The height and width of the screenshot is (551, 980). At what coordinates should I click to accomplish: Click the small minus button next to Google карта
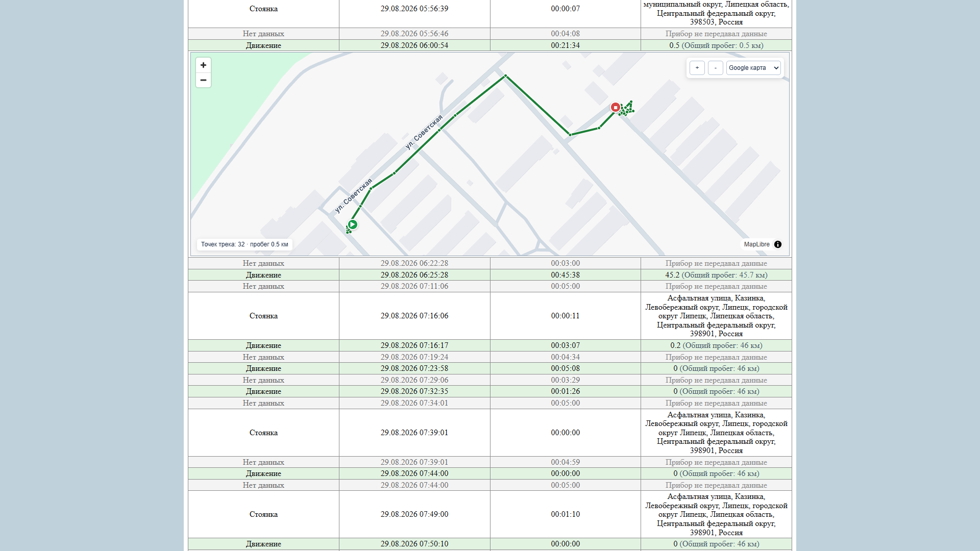pyautogui.click(x=716, y=68)
